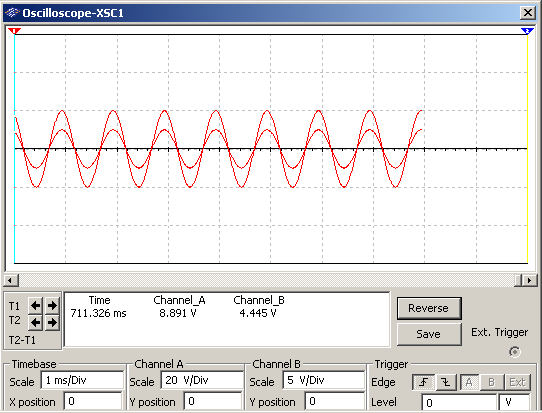Image resolution: width=542 pixels, height=413 pixels.
Task: Click the Channel B Y position field
Action: click(x=334, y=402)
